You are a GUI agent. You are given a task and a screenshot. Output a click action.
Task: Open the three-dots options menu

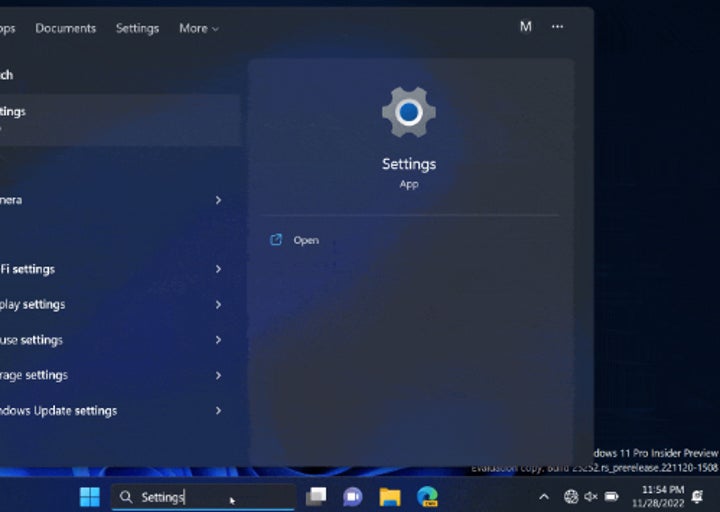[x=557, y=27]
